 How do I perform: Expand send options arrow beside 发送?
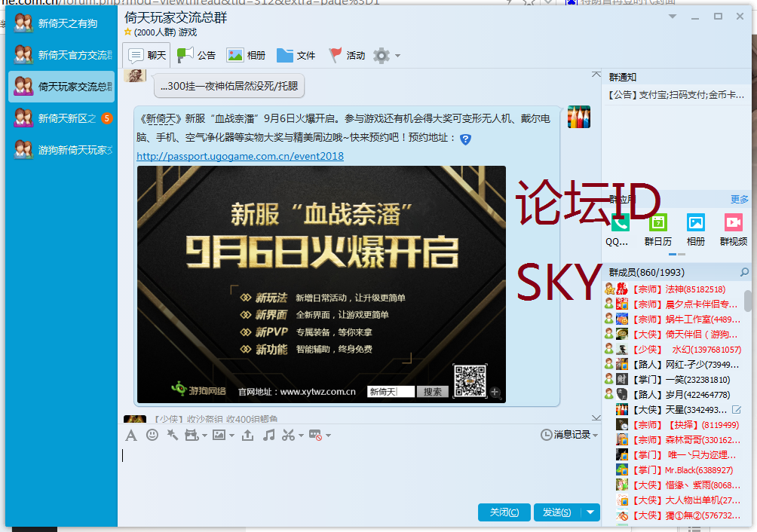click(590, 512)
